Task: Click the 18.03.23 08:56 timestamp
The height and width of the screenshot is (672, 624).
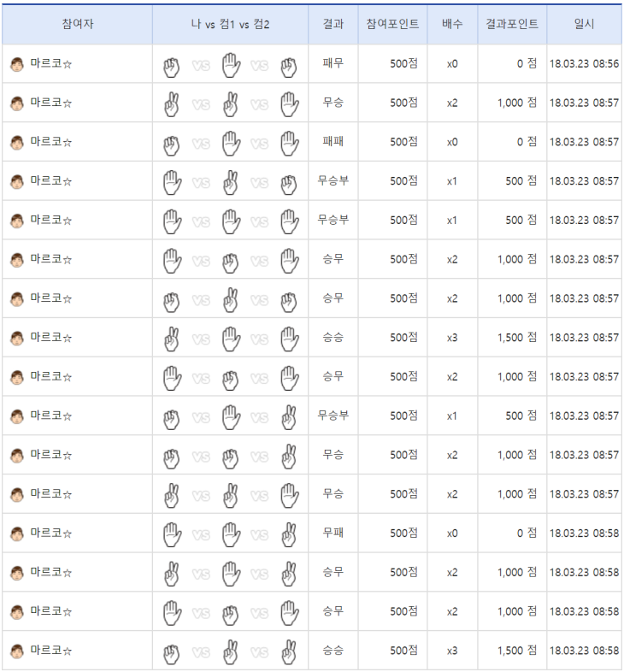Action: [x=585, y=64]
